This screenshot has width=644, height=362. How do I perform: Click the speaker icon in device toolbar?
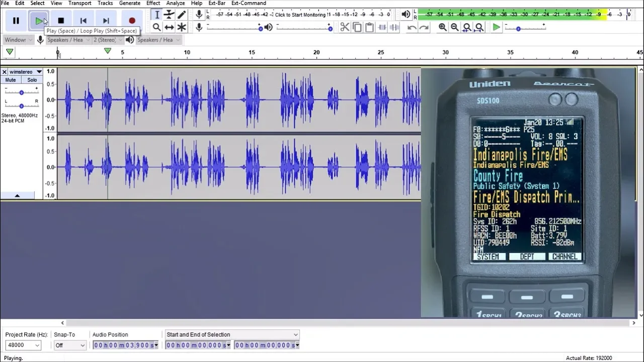click(x=130, y=40)
